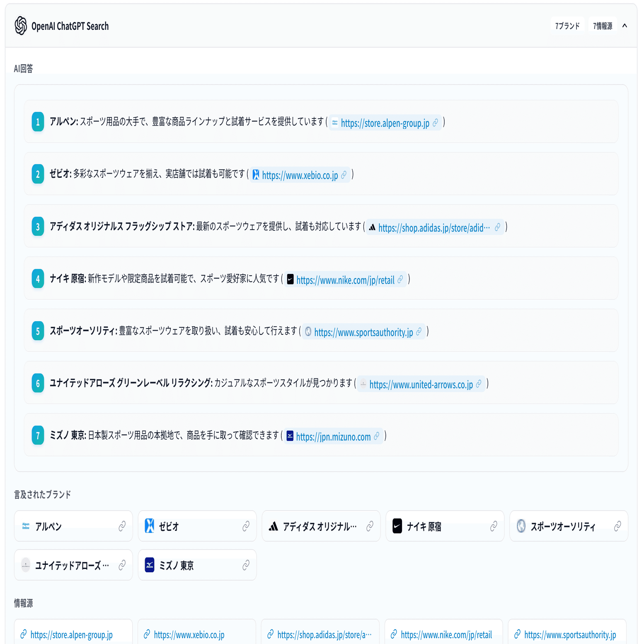Click the number 7 badge for ミズノ 東京

click(38, 435)
